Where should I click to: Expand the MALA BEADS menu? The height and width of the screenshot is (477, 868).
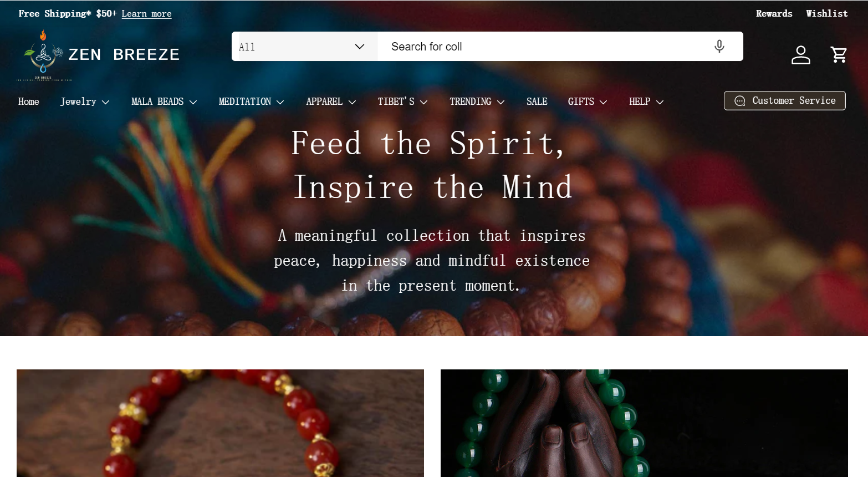[164, 102]
